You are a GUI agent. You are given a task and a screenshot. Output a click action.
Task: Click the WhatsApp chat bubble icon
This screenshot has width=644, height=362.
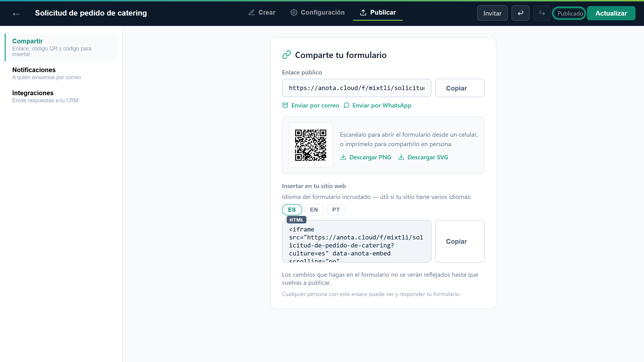pyautogui.click(x=346, y=105)
